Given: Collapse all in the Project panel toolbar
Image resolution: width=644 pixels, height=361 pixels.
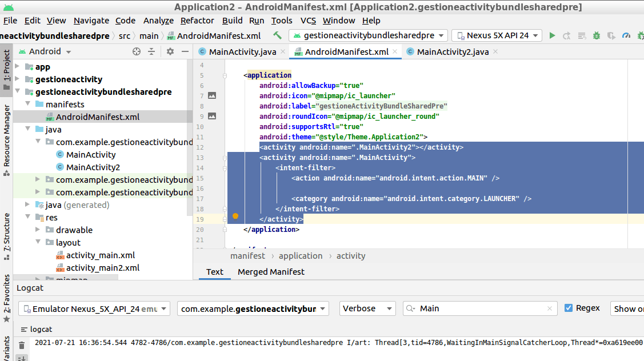Looking at the screenshot, I should (151, 51).
